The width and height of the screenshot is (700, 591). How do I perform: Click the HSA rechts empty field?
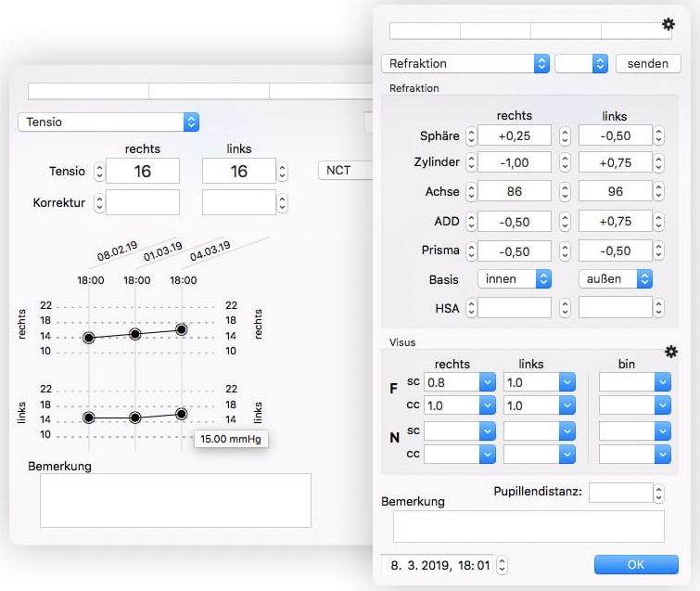pos(515,308)
